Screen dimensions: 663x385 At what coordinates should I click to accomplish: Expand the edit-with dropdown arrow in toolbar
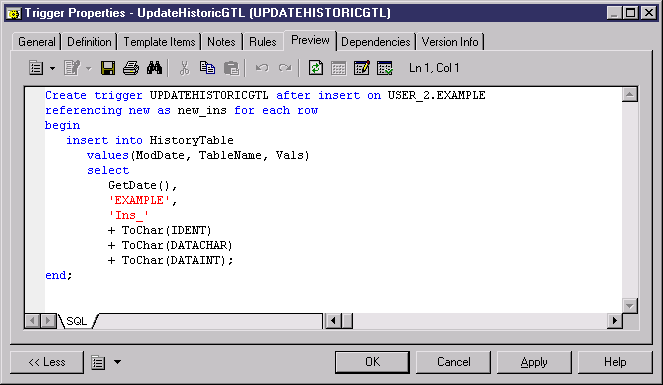point(88,68)
